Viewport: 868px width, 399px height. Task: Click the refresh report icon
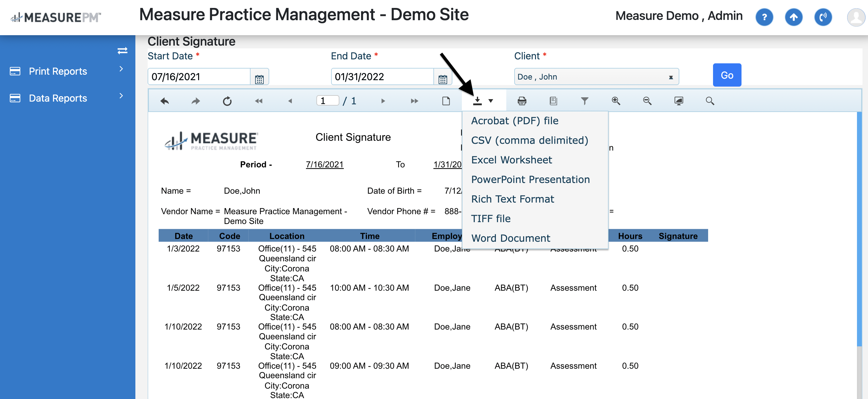pos(227,101)
